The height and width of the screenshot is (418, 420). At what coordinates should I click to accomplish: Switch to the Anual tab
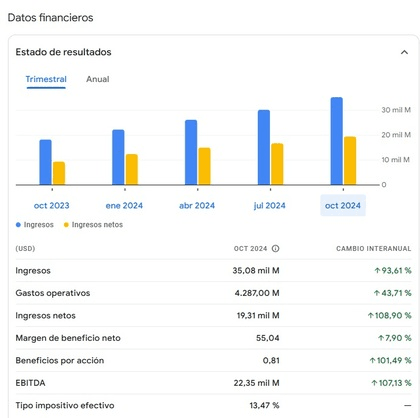98,79
